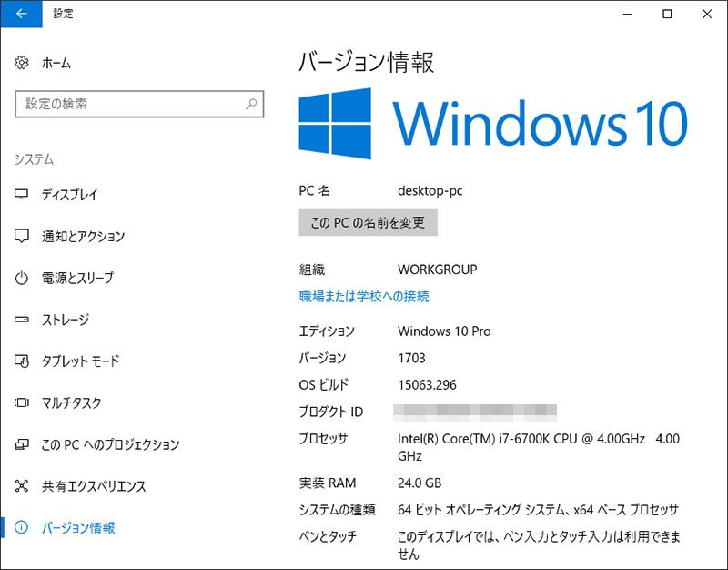Click the WORKGROUP organization value
Screen dimensions: 728x570
pos(438,270)
